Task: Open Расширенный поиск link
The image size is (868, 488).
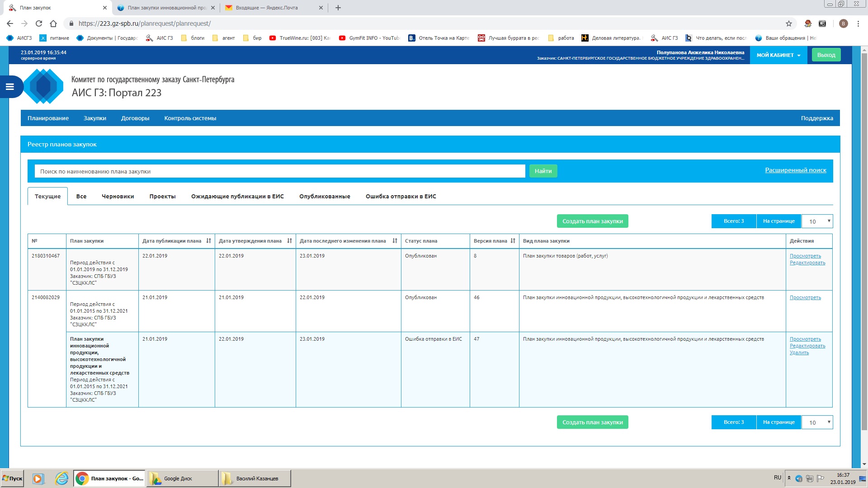Action: (795, 170)
